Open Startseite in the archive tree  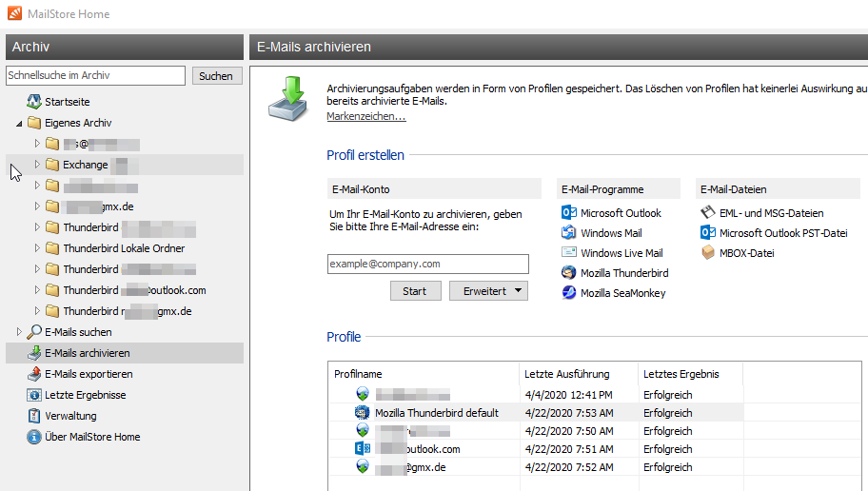(x=67, y=102)
